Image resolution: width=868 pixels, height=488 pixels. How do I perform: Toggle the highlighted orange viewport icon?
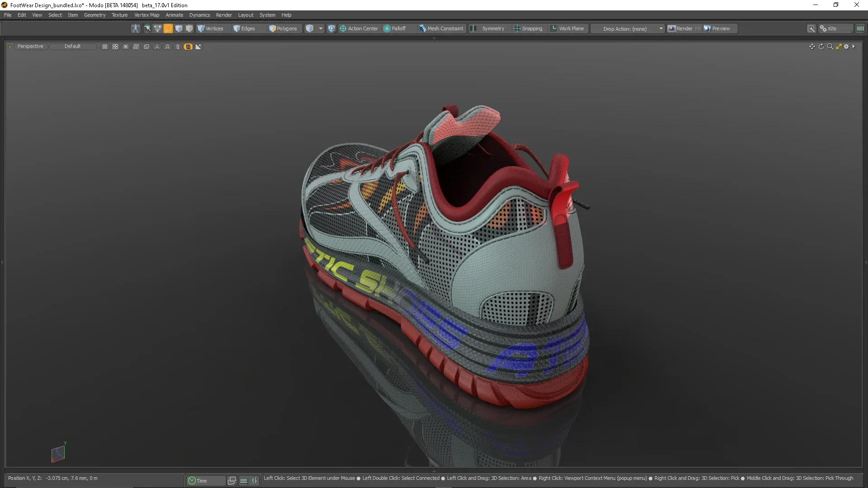pos(188,47)
